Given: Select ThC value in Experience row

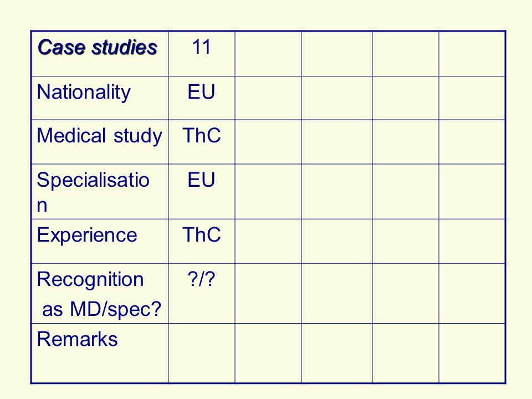Looking at the screenshot, I should coord(202,241).
